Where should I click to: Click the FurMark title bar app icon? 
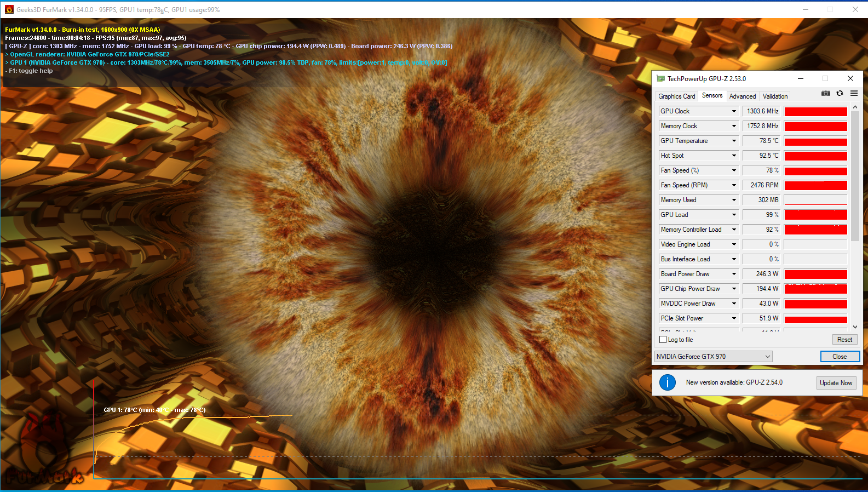point(9,9)
